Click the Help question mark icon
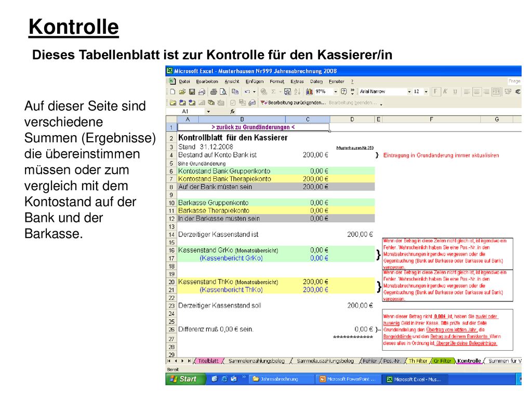 344,91
